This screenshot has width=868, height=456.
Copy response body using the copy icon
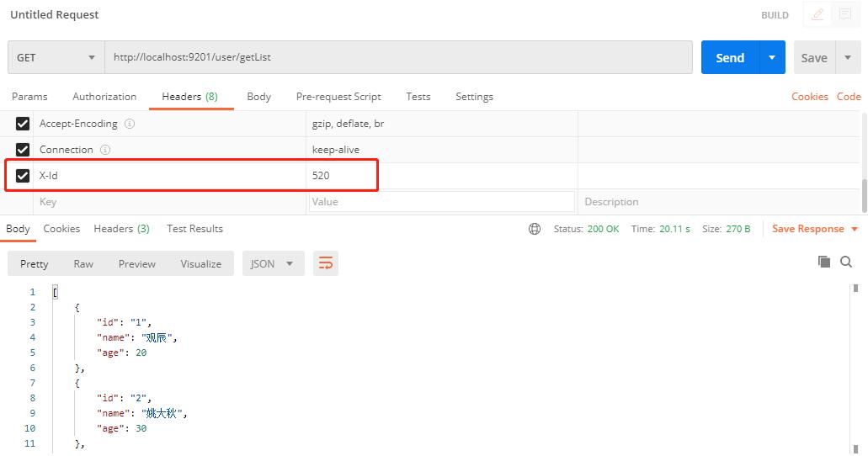click(x=824, y=262)
